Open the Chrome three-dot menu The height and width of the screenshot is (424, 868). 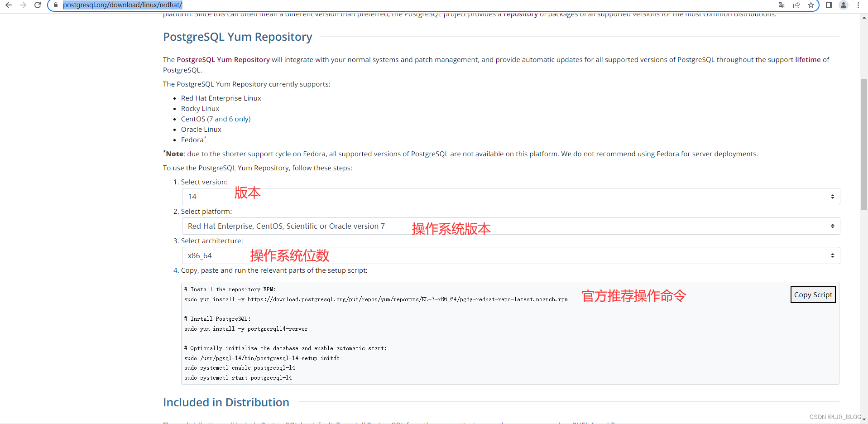858,5
